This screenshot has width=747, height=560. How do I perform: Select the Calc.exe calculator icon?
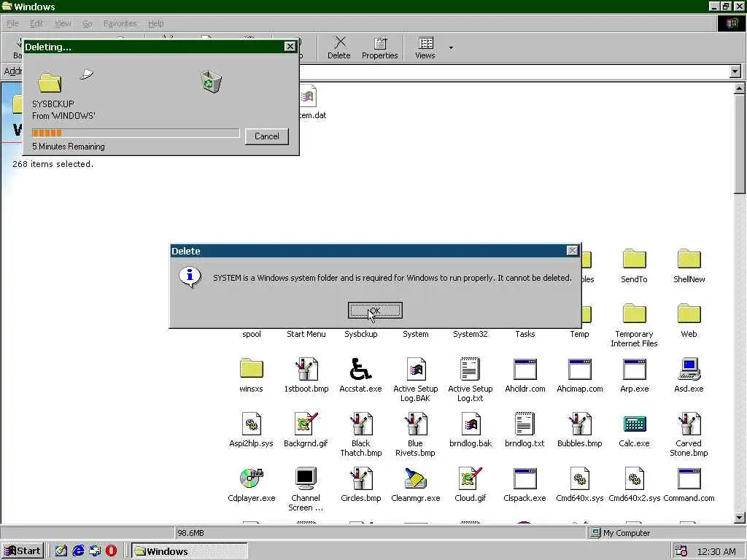[x=634, y=423]
